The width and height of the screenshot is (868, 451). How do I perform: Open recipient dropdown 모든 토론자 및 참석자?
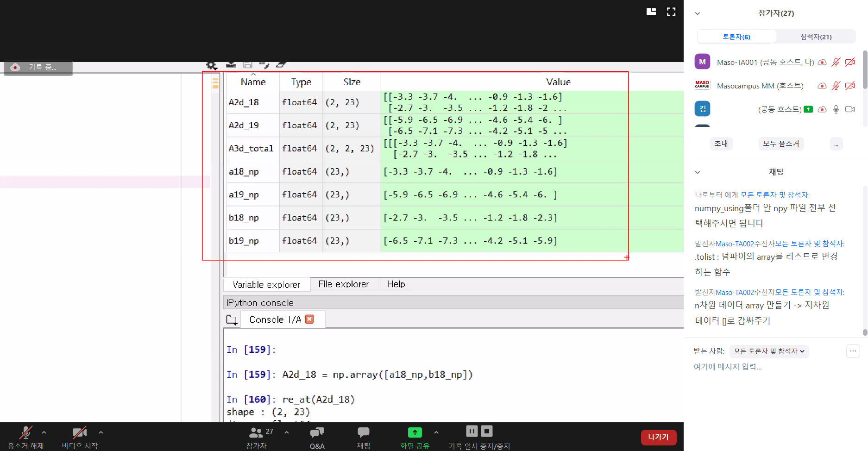tap(769, 351)
